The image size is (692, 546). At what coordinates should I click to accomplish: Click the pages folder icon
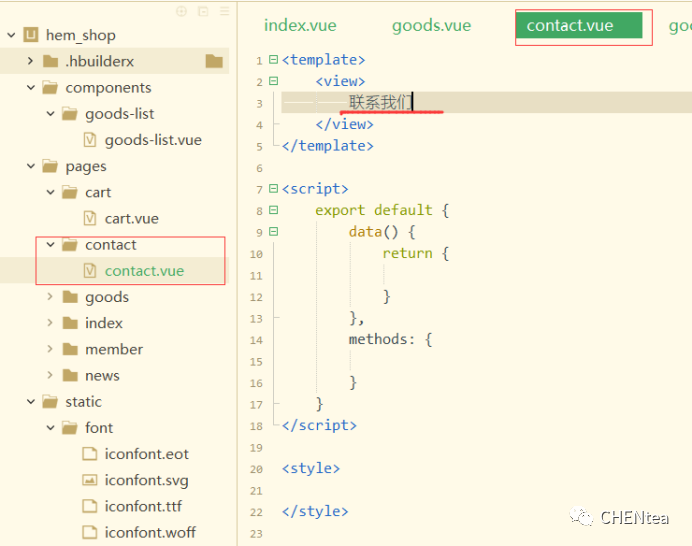point(50,166)
